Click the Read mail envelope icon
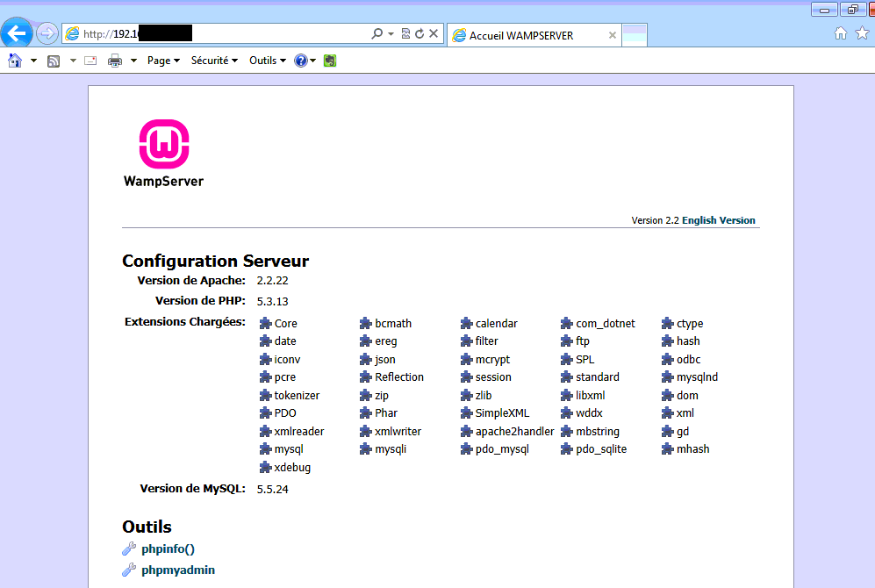Screen dimensions: 875x588 90,61
